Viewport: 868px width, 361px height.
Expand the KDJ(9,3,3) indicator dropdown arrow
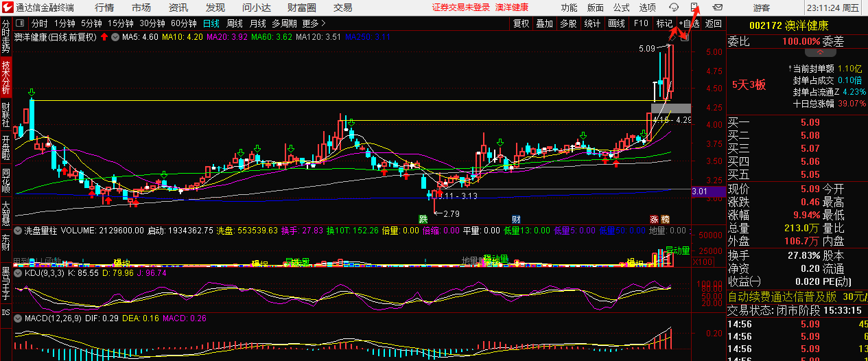coord(19,272)
